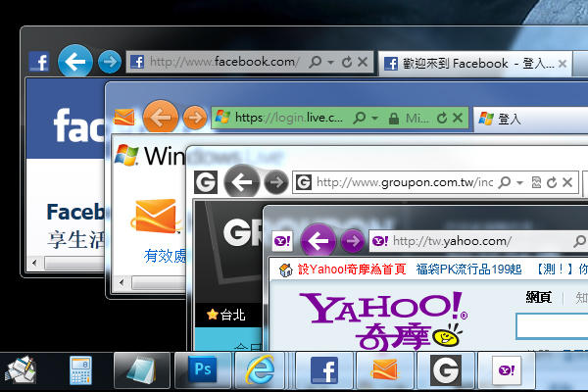The width and height of the screenshot is (588, 392).
Task: Click forward arrow in Yahoo window
Action: tap(353, 241)
